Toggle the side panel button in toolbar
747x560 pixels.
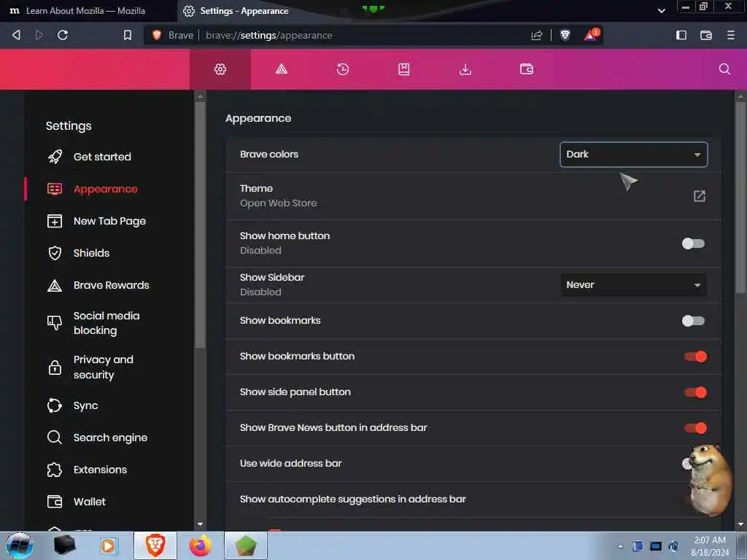click(681, 35)
